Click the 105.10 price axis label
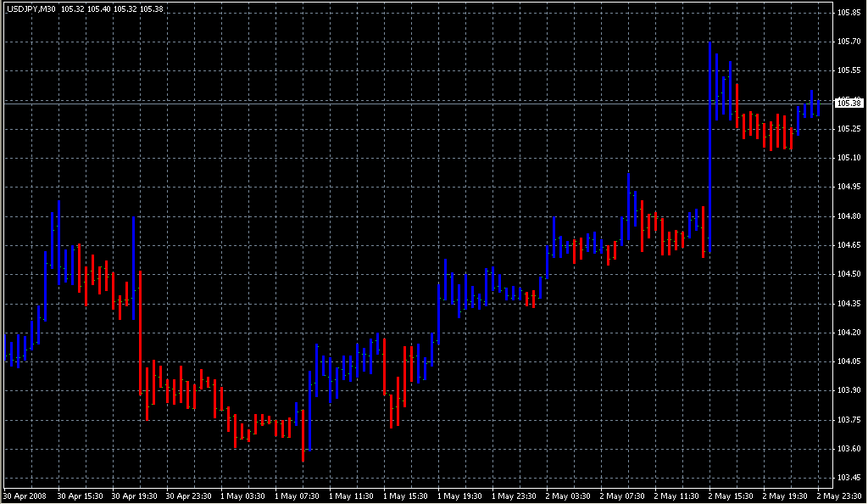 tap(848, 158)
